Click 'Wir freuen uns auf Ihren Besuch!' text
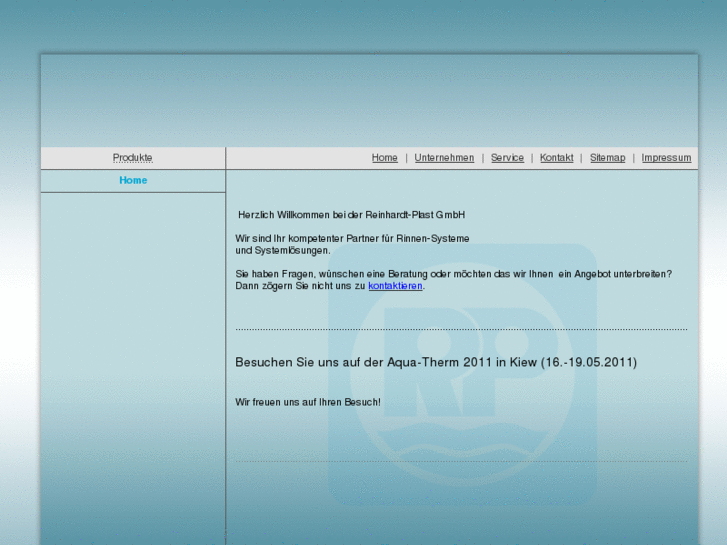Image resolution: width=727 pixels, height=545 pixels. (x=308, y=402)
